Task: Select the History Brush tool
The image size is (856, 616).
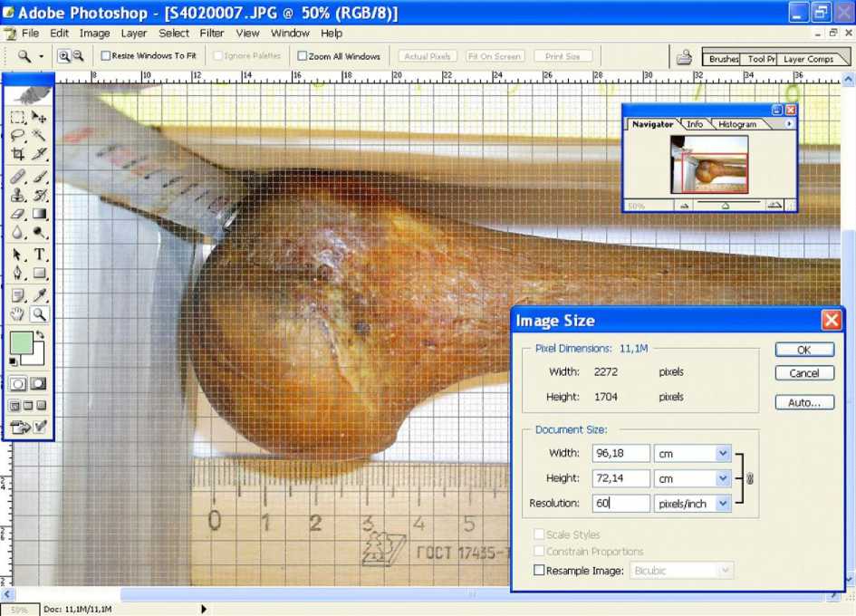Action: point(39,195)
